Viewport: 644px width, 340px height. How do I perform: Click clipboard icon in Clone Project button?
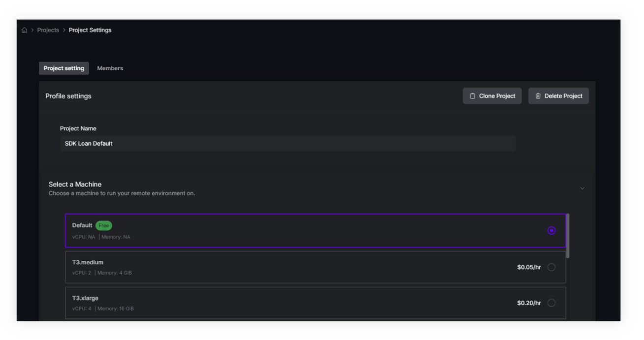tap(473, 96)
